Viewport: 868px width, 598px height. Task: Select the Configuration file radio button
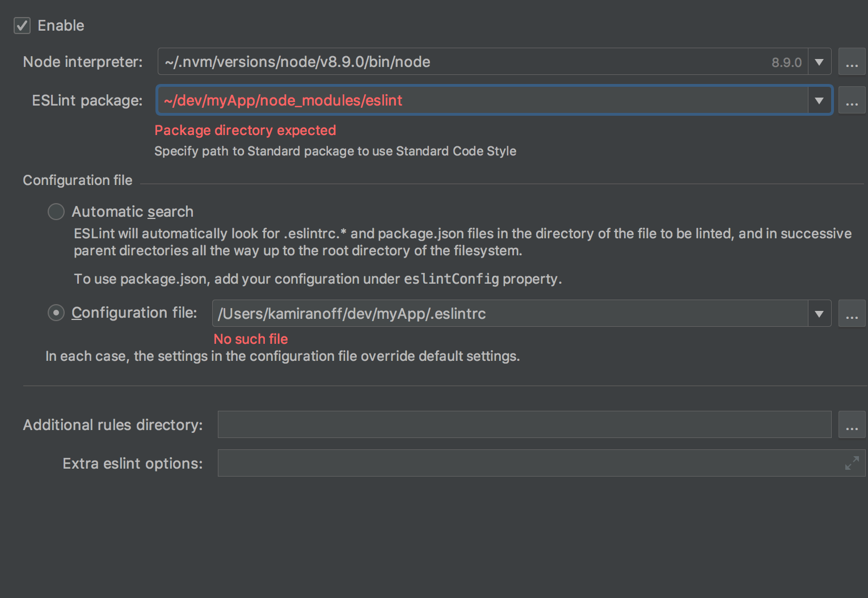click(56, 313)
